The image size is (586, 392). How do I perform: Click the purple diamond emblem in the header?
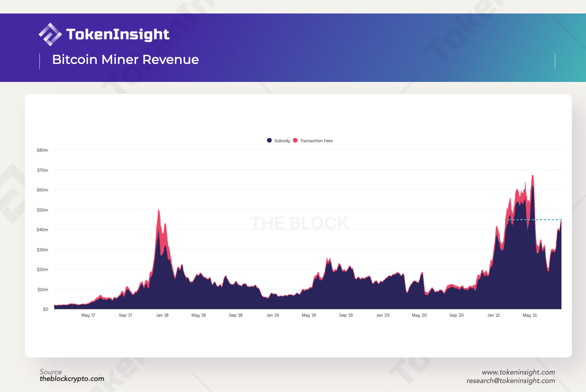[x=49, y=34]
